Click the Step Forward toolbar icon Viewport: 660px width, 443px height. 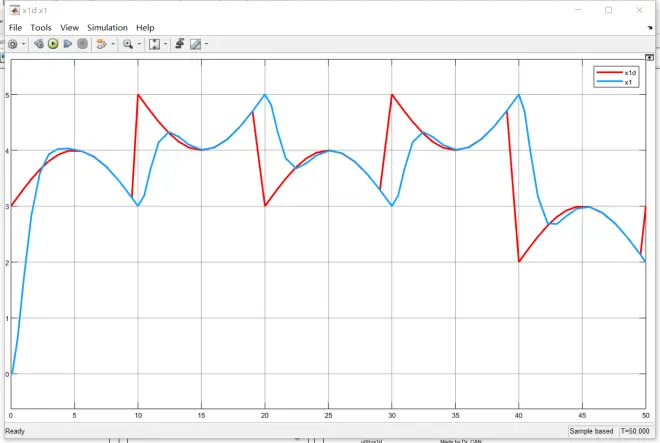pos(67,44)
